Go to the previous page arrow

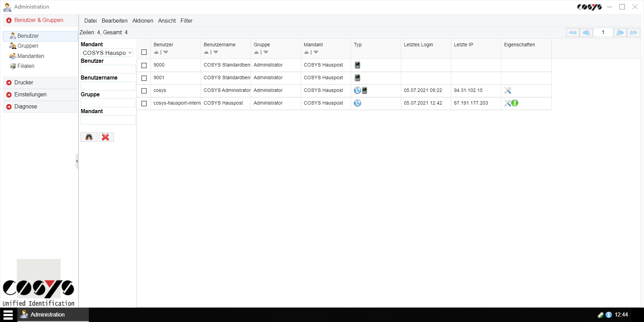(x=586, y=33)
